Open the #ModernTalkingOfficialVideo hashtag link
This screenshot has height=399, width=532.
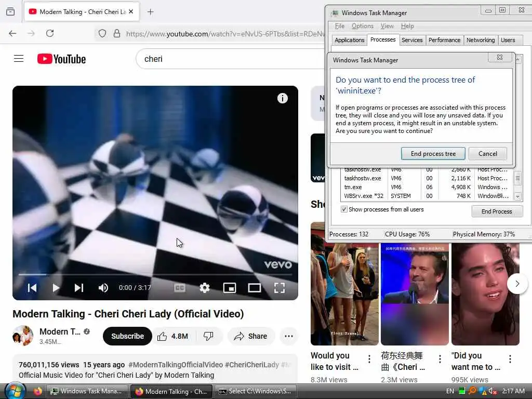(176, 365)
